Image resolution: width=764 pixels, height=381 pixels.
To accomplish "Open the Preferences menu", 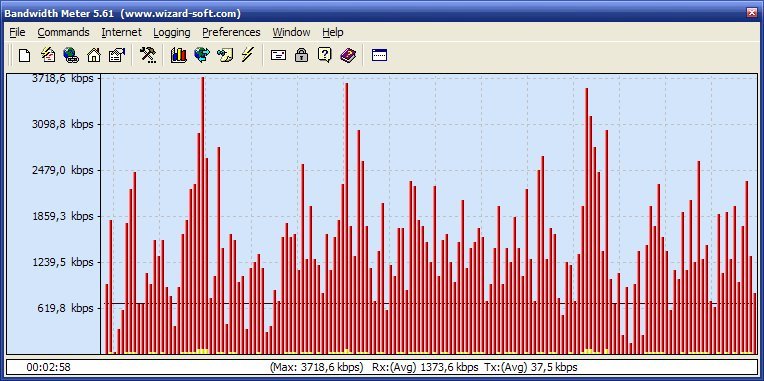I will (231, 32).
